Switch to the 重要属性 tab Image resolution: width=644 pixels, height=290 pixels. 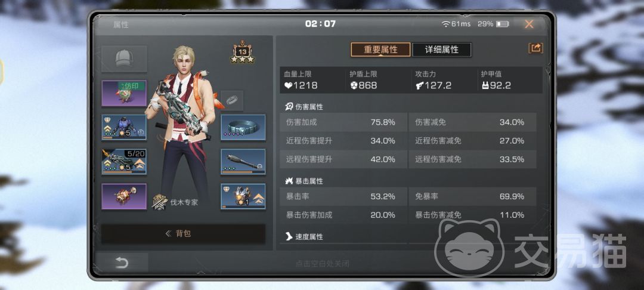pyautogui.click(x=380, y=50)
